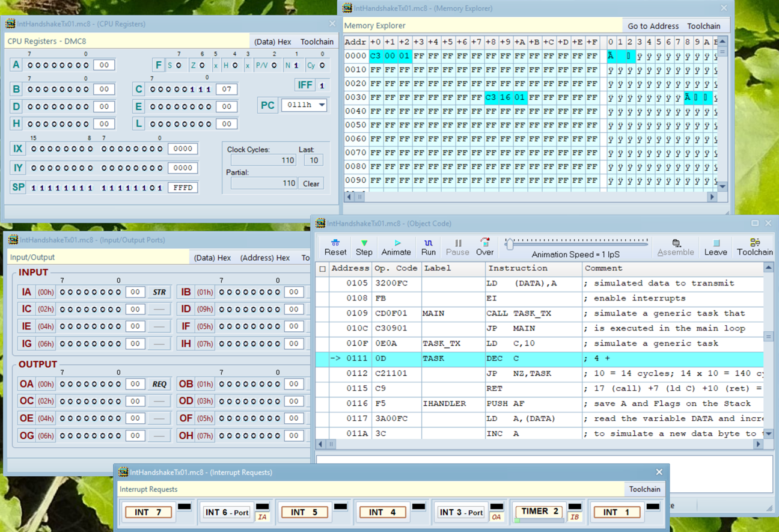Trigger the INT 6 - Port button
Screen dimensions: 779x532
coord(227,512)
